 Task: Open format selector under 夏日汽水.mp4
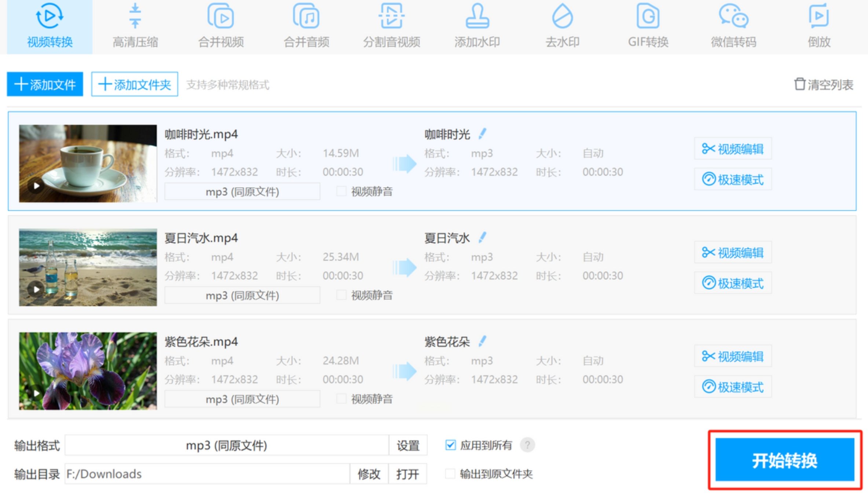click(242, 295)
